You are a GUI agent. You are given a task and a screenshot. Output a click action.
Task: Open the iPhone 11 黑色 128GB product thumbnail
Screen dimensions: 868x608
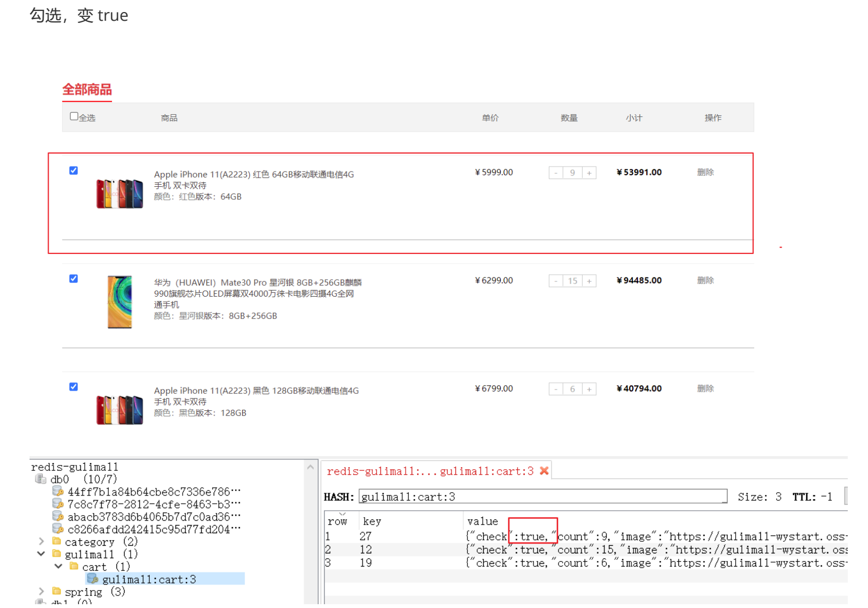tap(120, 410)
